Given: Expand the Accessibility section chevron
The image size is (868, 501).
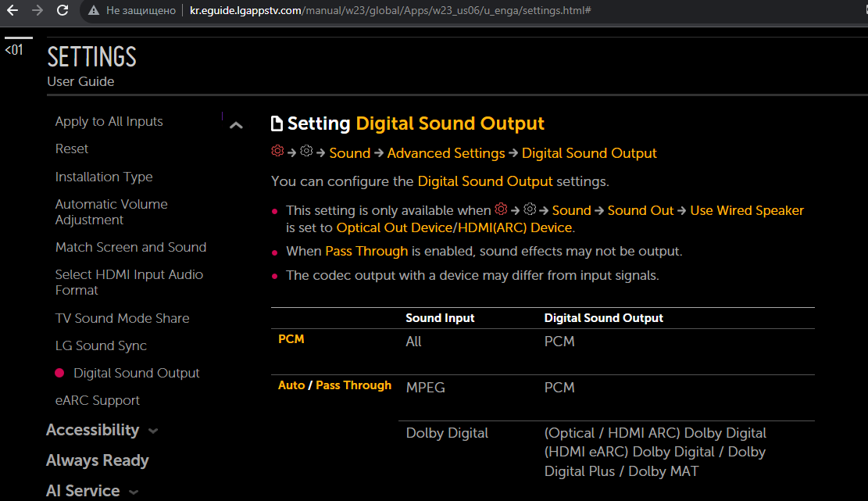Looking at the screenshot, I should click(153, 431).
